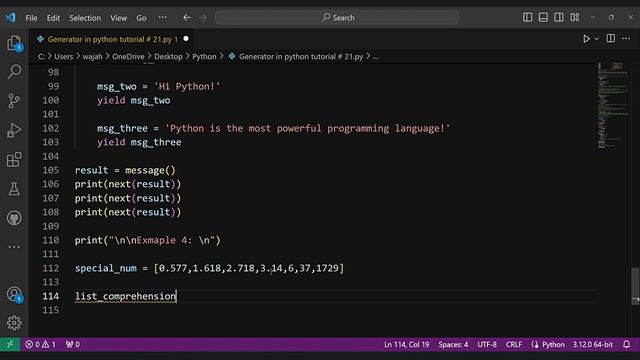Click 'Hi Python!' string on line 99
This screenshot has height=360, width=640.
pos(187,87)
